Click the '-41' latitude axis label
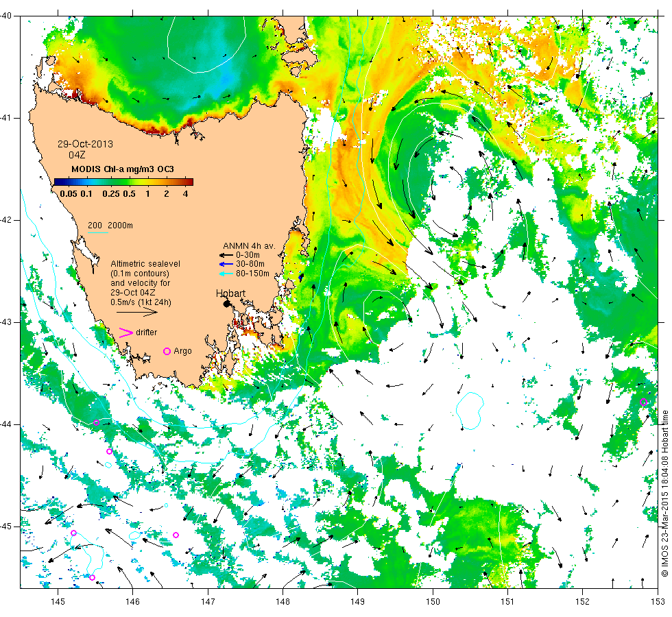The width and height of the screenshot is (672, 617). click(6, 118)
